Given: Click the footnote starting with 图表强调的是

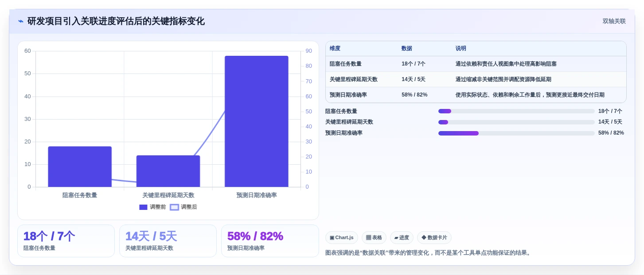Looking at the screenshot, I should (x=428, y=253).
